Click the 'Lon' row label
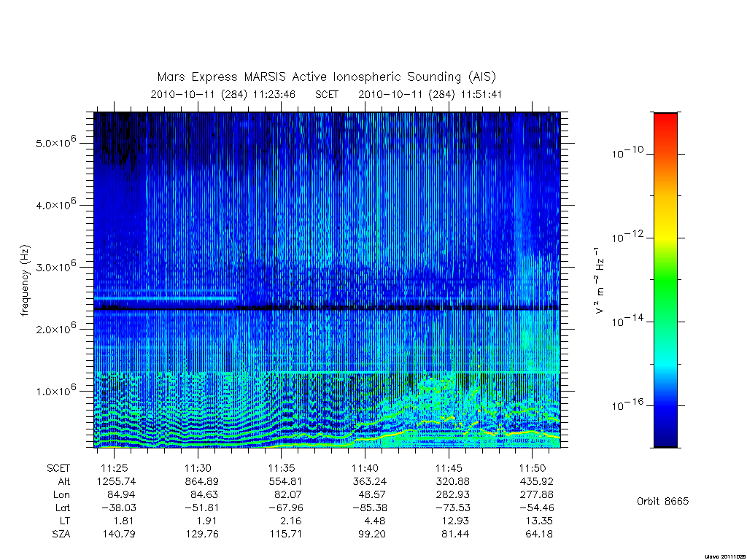This screenshot has width=747, height=560. [62, 495]
